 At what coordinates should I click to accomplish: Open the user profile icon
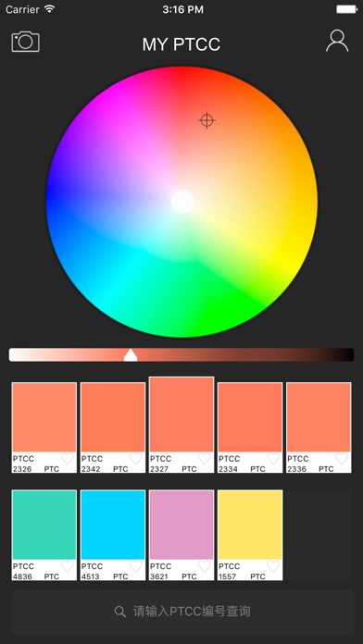[x=337, y=41]
